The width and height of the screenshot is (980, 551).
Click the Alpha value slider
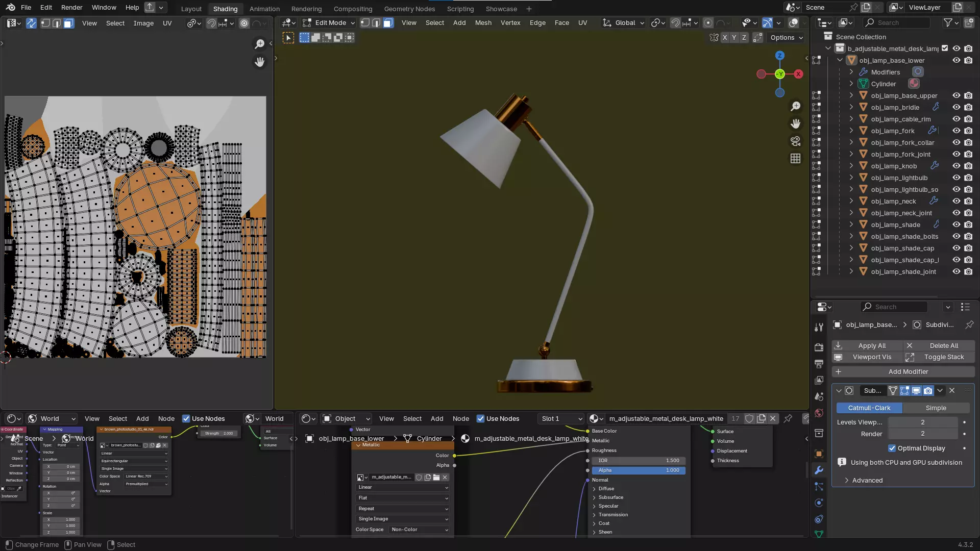pos(639,470)
